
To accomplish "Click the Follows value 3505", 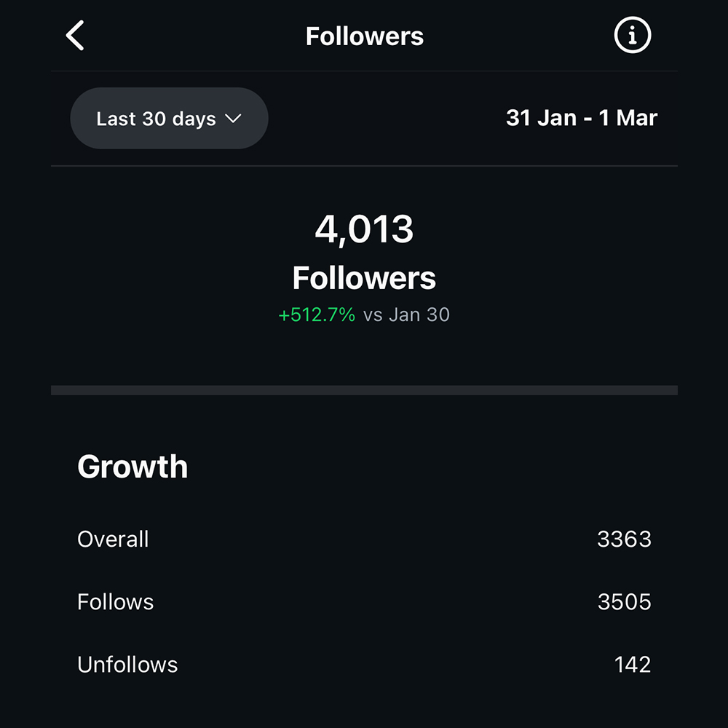I will pyautogui.click(x=624, y=602).
